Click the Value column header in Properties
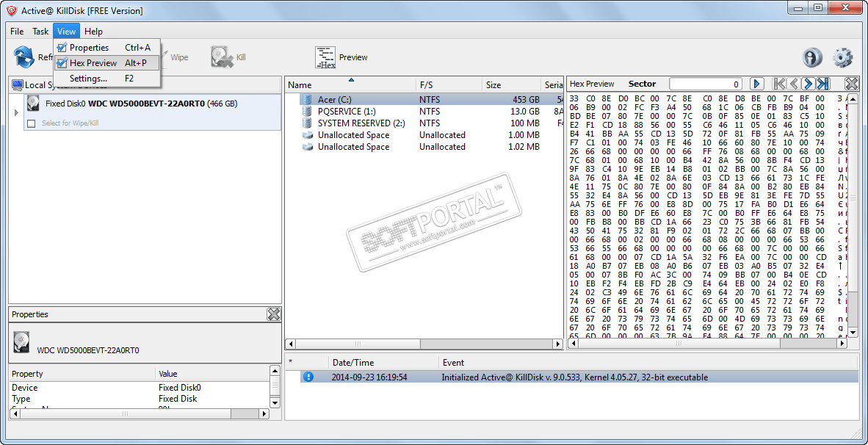Viewport: 868px width, 445px height. click(x=211, y=374)
